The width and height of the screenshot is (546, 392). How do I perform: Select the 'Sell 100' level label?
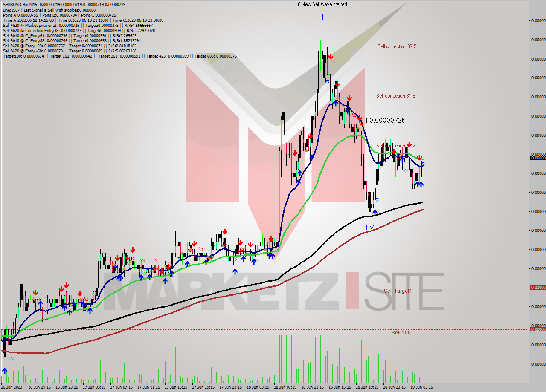click(x=401, y=332)
